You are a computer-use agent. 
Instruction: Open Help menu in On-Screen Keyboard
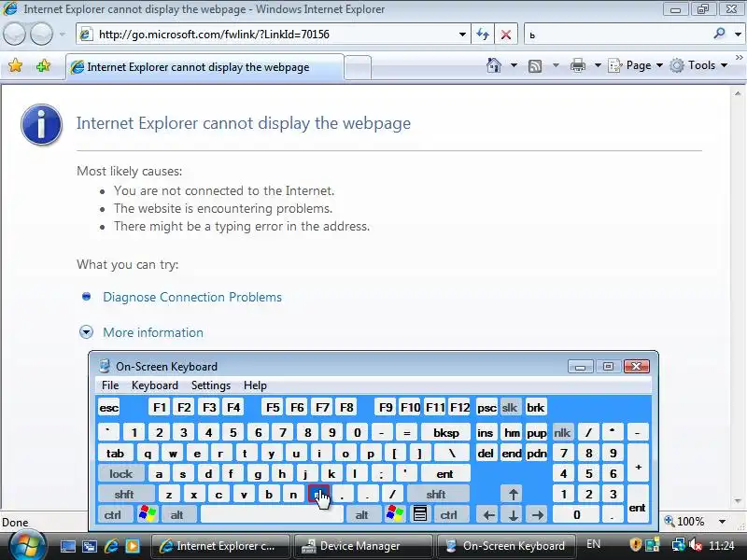click(255, 385)
